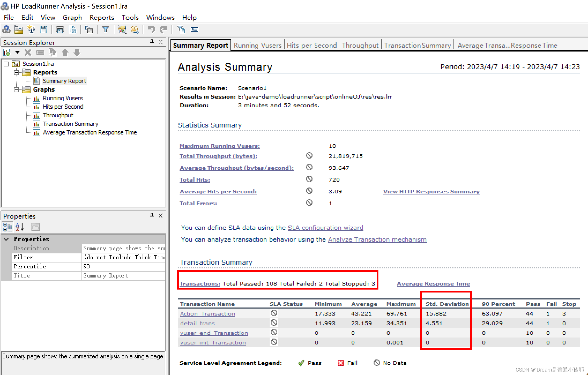Open the SLA configuration wizard link

tap(325, 228)
